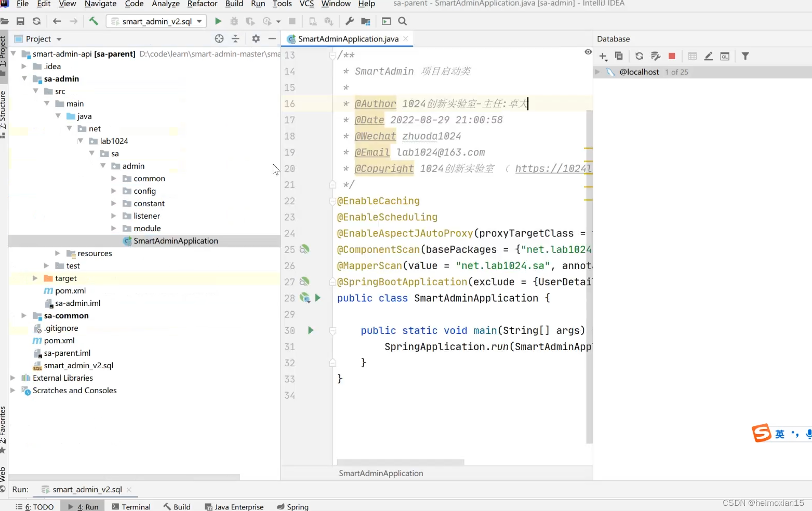Image resolution: width=812 pixels, height=511 pixels.
Task: Expand the @localhost database node
Action: point(597,72)
